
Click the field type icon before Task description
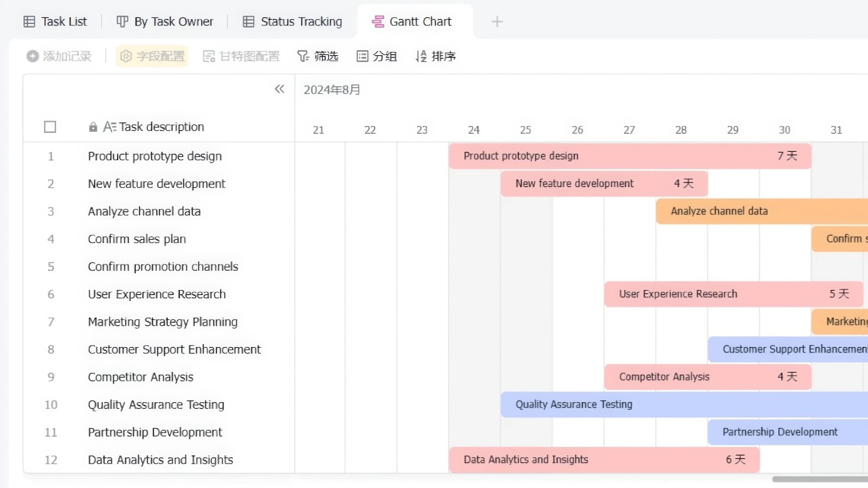(x=110, y=126)
